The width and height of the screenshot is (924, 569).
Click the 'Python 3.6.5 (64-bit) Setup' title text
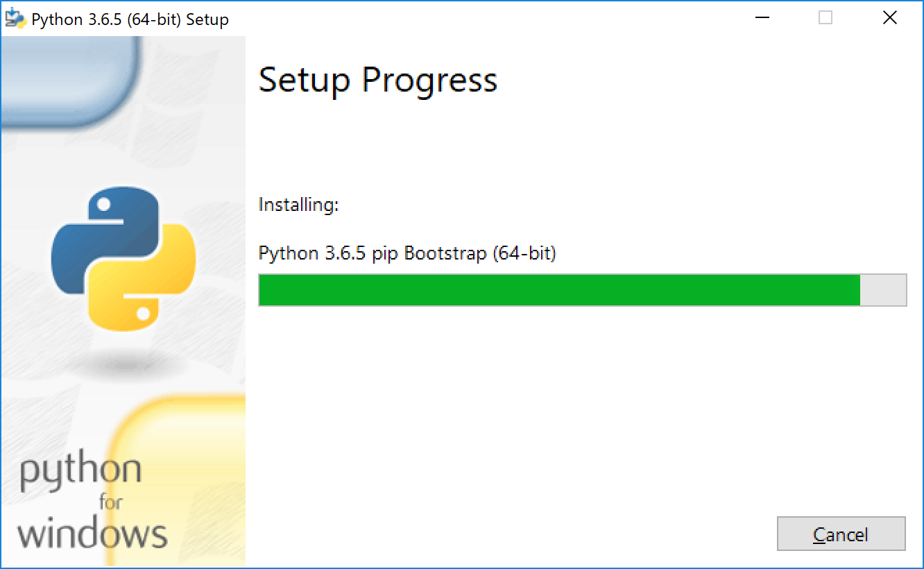click(x=129, y=19)
